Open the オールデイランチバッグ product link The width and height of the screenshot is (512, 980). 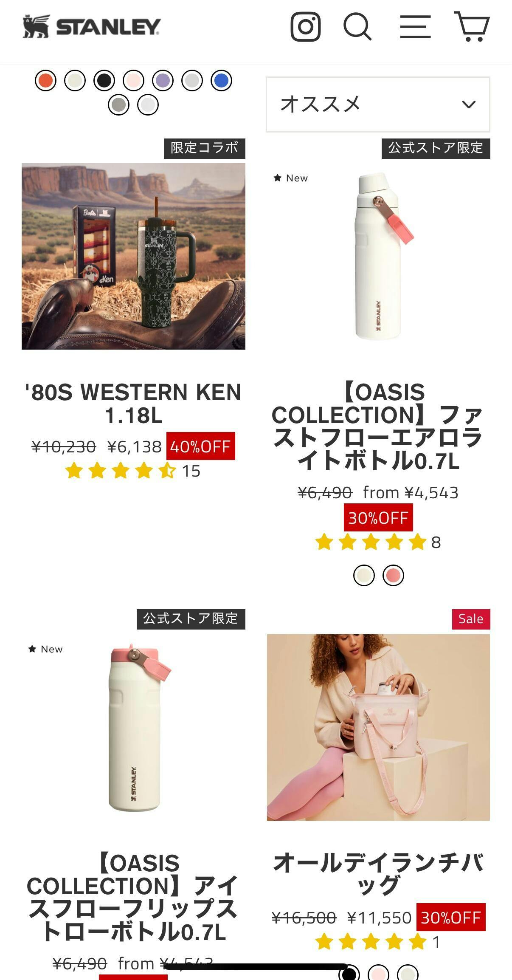click(378, 874)
